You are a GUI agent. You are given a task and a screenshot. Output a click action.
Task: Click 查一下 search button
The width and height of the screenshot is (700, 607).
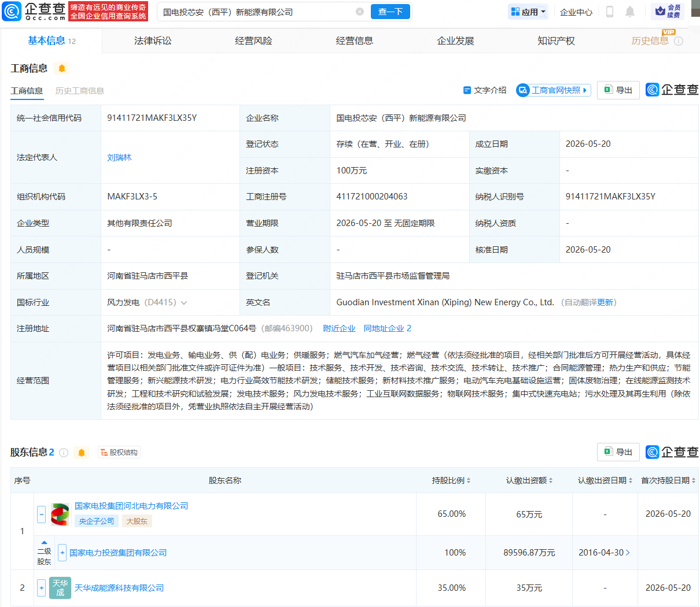click(390, 12)
